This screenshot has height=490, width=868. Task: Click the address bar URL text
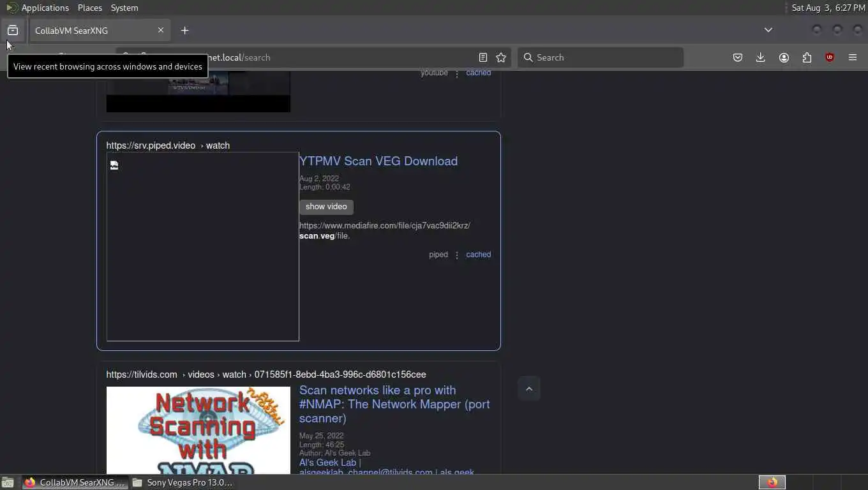[239, 57]
